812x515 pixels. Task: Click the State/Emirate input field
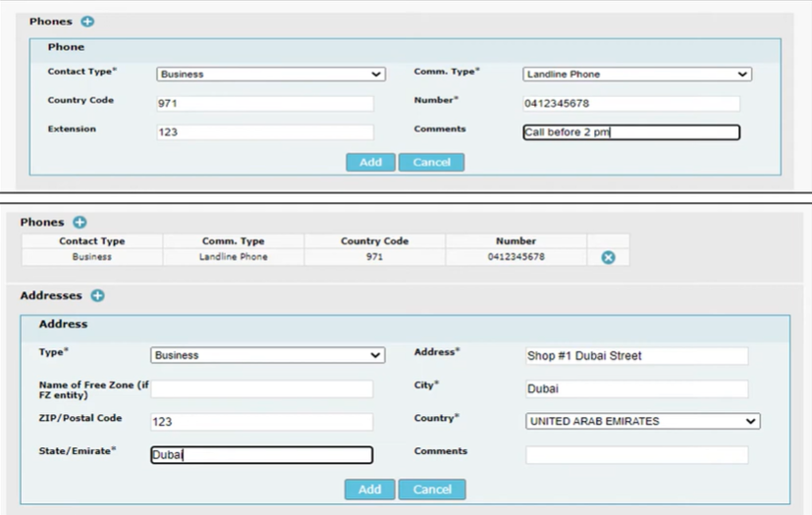[261, 455]
